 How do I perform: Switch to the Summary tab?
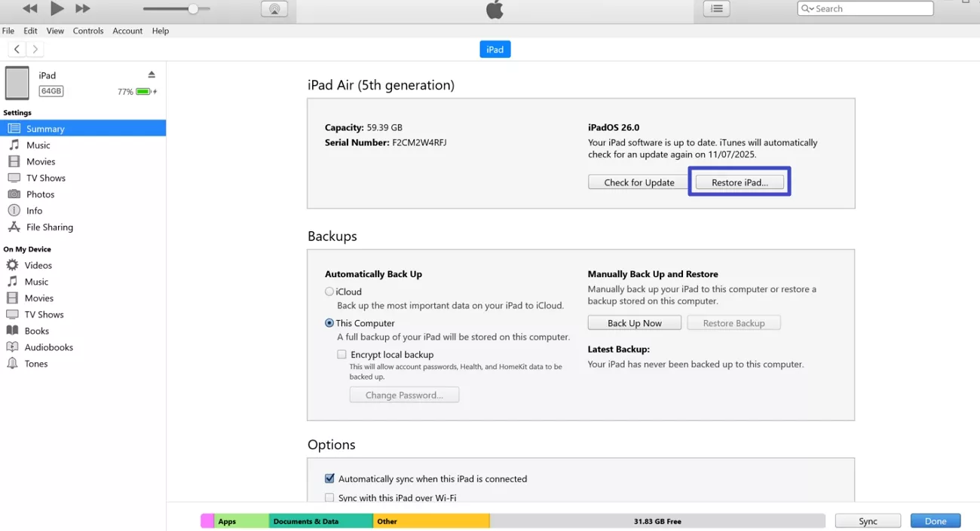(45, 128)
